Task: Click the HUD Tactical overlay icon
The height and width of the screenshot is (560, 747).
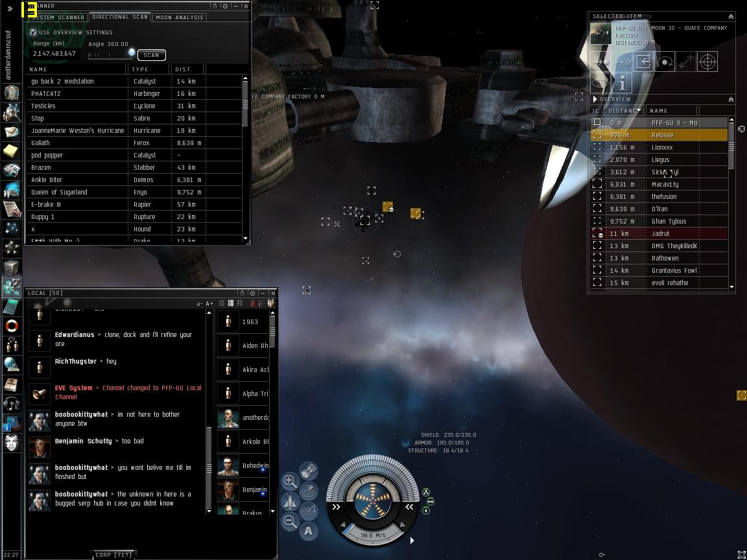Action: pos(308,511)
